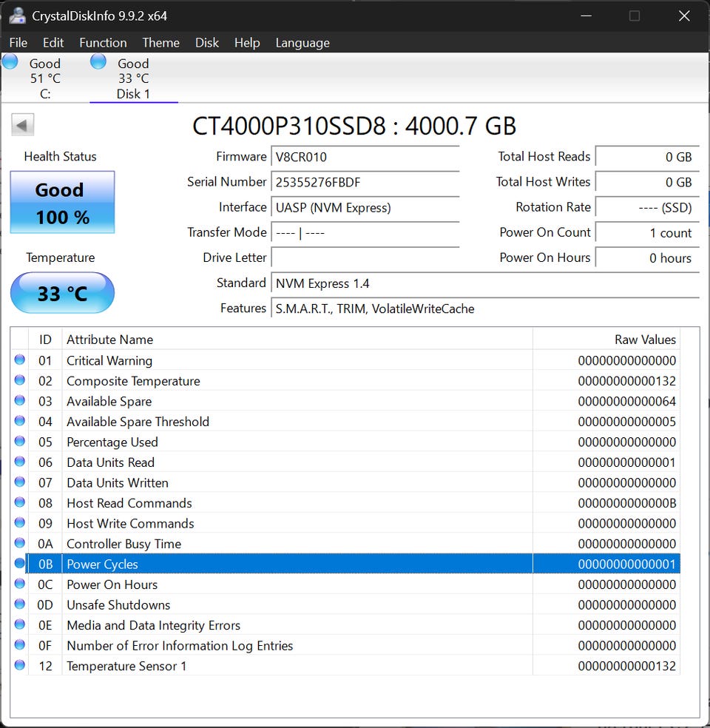Select the Percentage Used attribute name
This screenshot has height=728, width=710.
pyautogui.click(x=112, y=442)
